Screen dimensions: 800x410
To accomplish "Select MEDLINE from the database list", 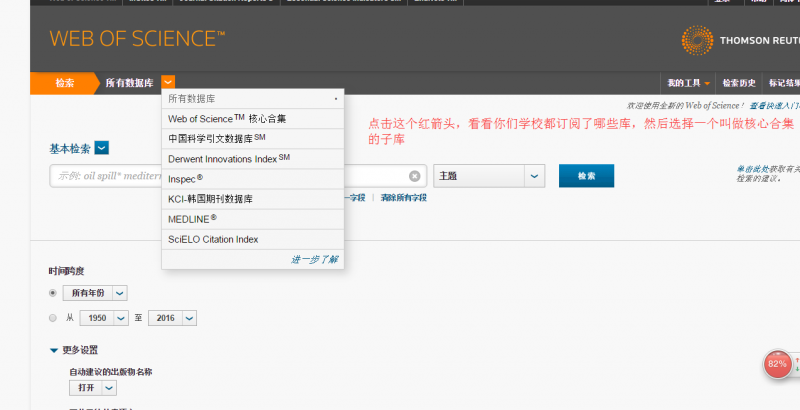I will (253, 219).
